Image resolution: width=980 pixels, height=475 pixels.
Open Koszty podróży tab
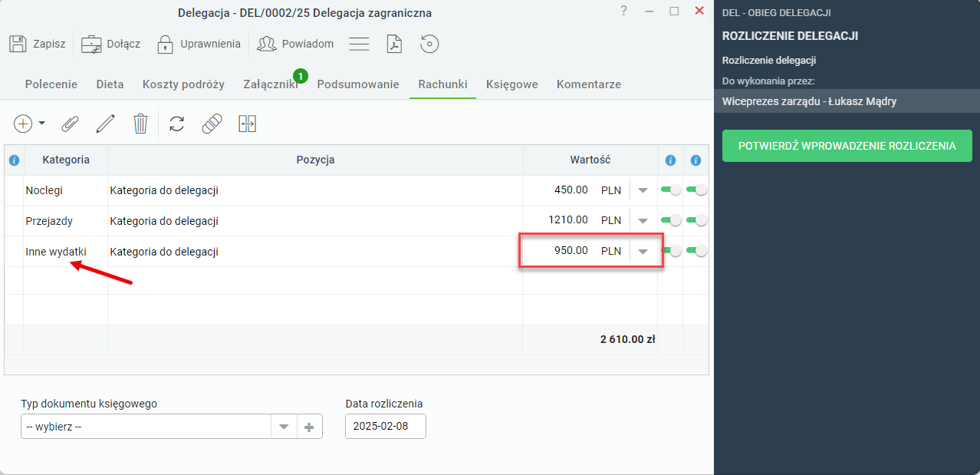click(x=183, y=84)
